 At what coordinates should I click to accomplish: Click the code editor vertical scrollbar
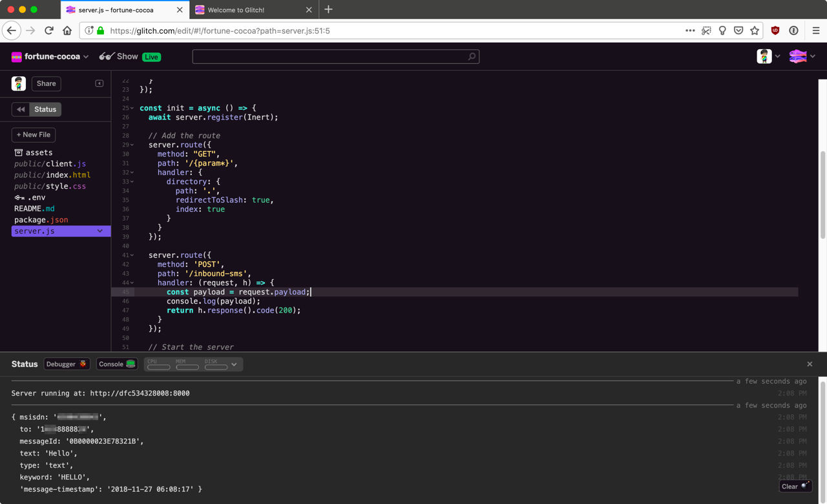point(822,194)
